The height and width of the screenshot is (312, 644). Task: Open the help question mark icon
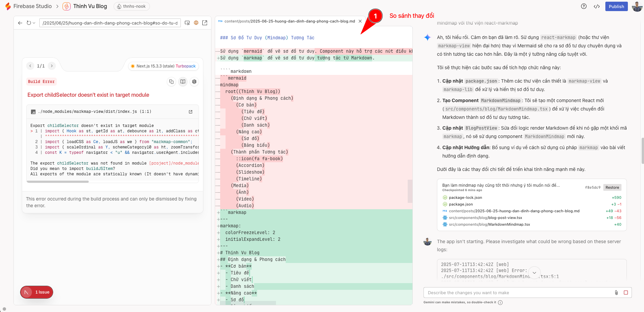click(x=584, y=6)
